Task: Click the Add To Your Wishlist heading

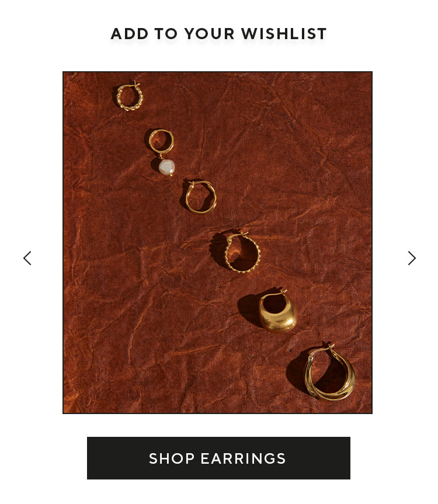Action: tap(218, 34)
